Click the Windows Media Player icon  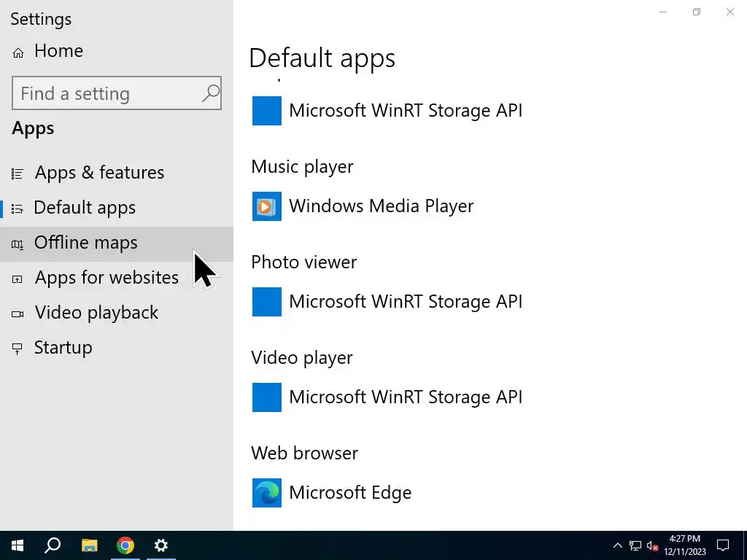pyautogui.click(x=267, y=206)
